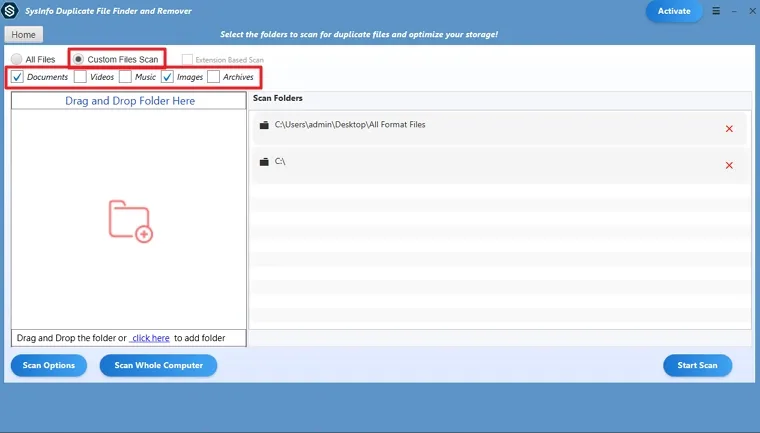Image resolution: width=760 pixels, height=433 pixels.
Task: Toggle the Extension Based Scan checkbox
Action: [x=187, y=60]
